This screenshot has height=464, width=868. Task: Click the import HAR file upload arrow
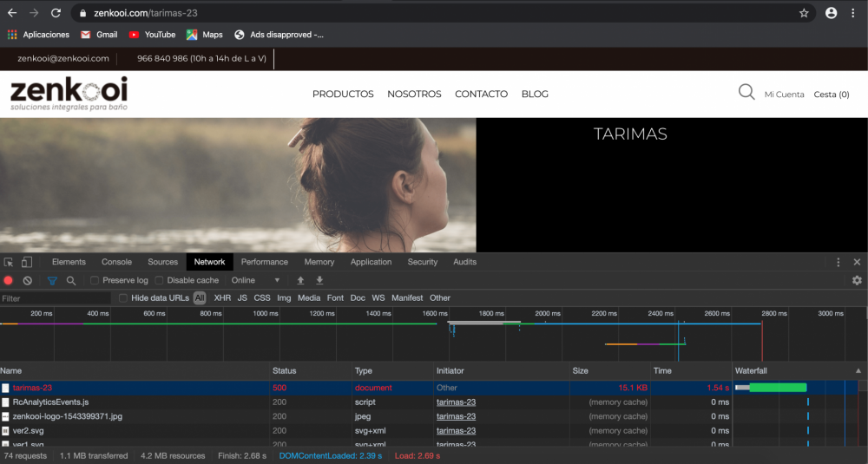point(300,281)
